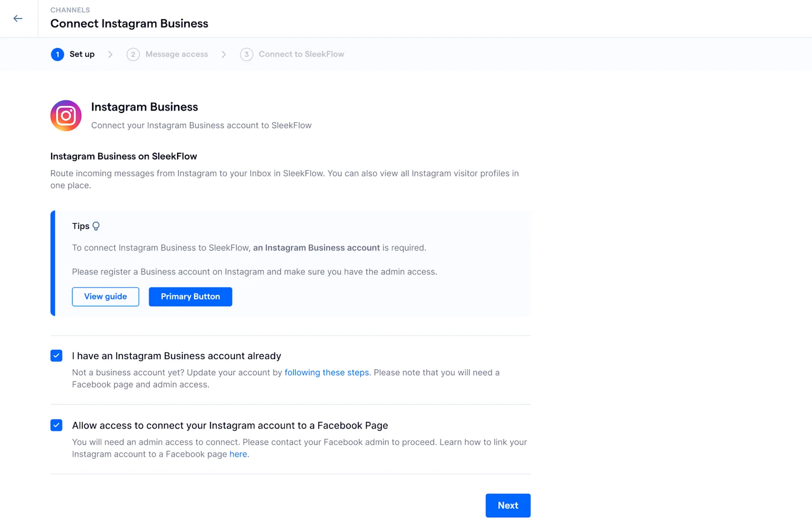The width and height of the screenshot is (812, 528).
Task: Click the 'Instagram Business' heading beside logo
Action: (x=145, y=107)
